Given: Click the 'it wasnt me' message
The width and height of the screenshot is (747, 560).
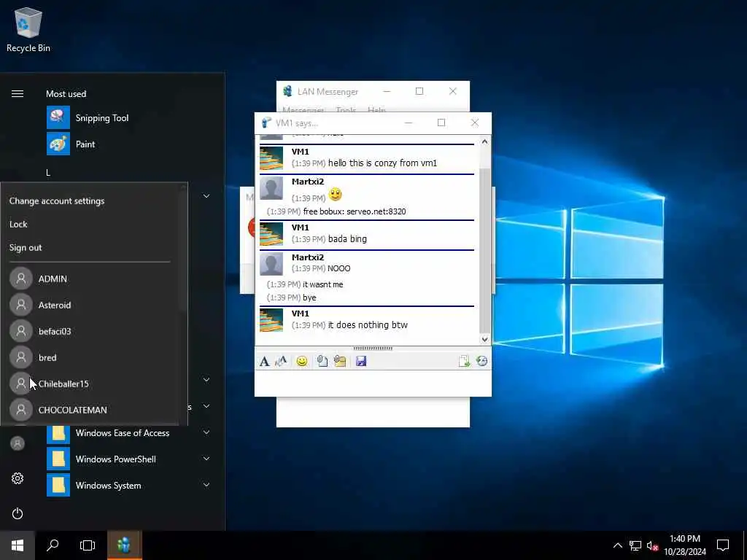Looking at the screenshot, I should coord(322,284).
